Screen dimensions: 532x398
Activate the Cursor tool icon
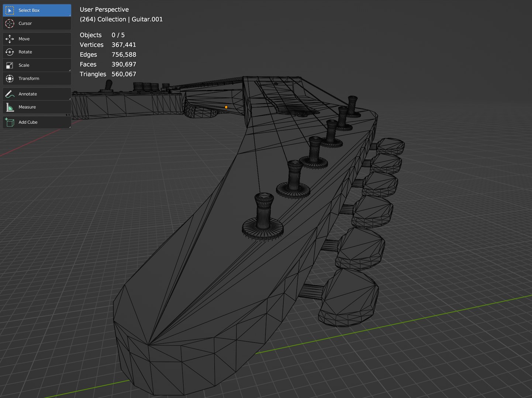[10, 23]
